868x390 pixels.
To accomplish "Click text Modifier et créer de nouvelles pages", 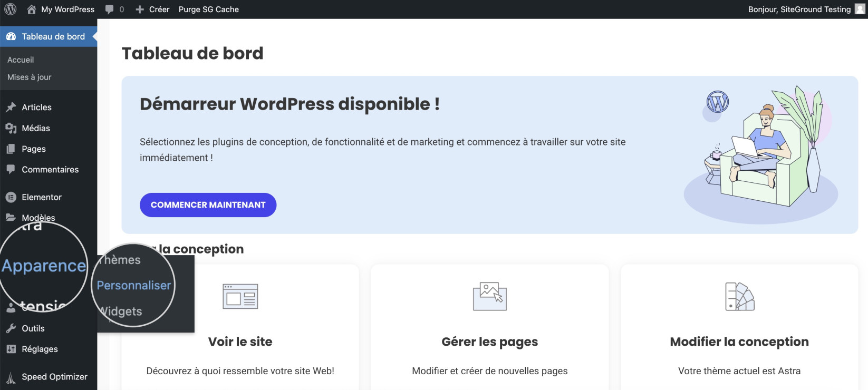I will coord(490,371).
